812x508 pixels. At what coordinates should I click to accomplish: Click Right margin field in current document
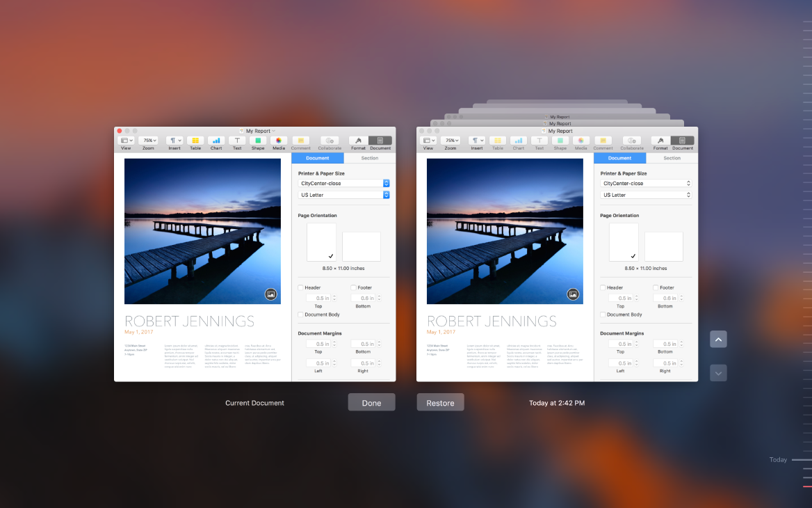pyautogui.click(x=363, y=363)
